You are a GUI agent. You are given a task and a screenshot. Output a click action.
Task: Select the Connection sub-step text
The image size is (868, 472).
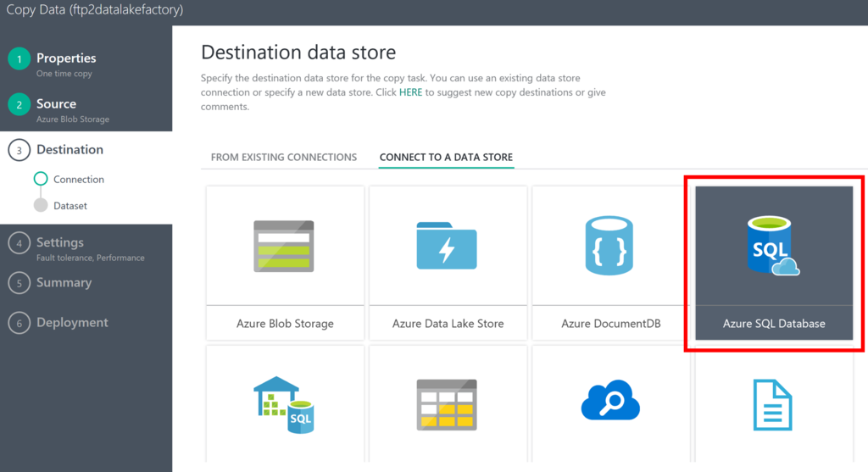coord(79,180)
